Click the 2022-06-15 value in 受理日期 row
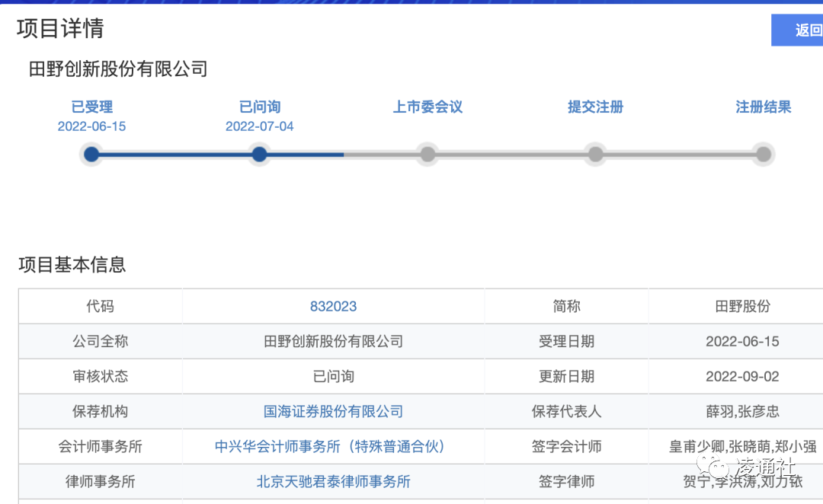Viewport: 823px width, 504px height. [743, 341]
